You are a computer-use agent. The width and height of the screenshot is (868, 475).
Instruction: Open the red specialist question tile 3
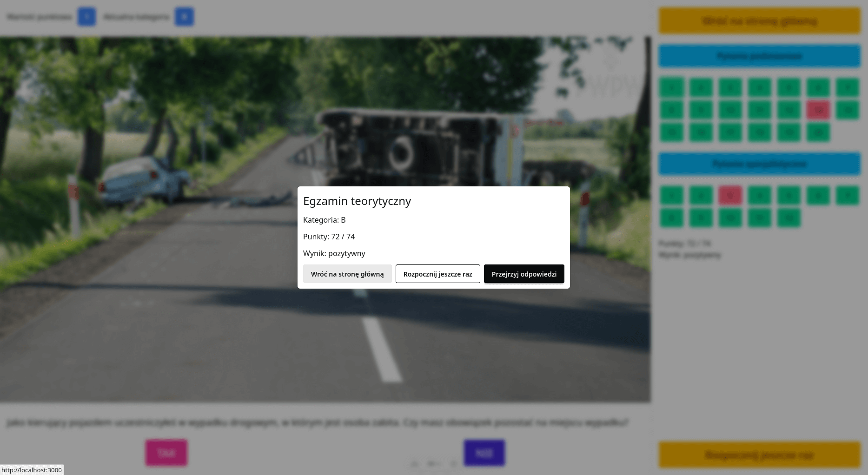pos(730,196)
